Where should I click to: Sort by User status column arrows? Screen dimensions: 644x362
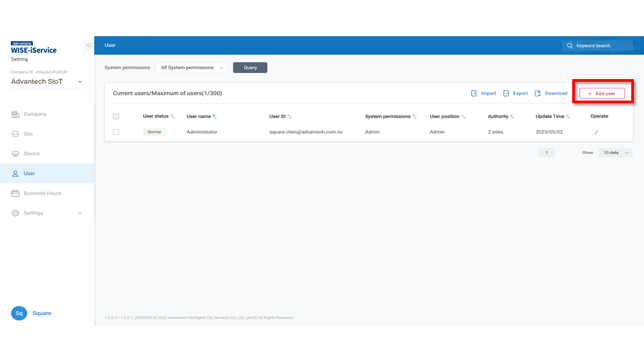(x=172, y=117)
